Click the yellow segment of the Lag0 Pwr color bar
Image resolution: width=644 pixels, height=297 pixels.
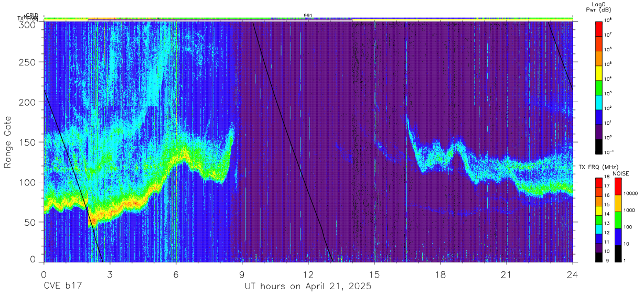599,72
